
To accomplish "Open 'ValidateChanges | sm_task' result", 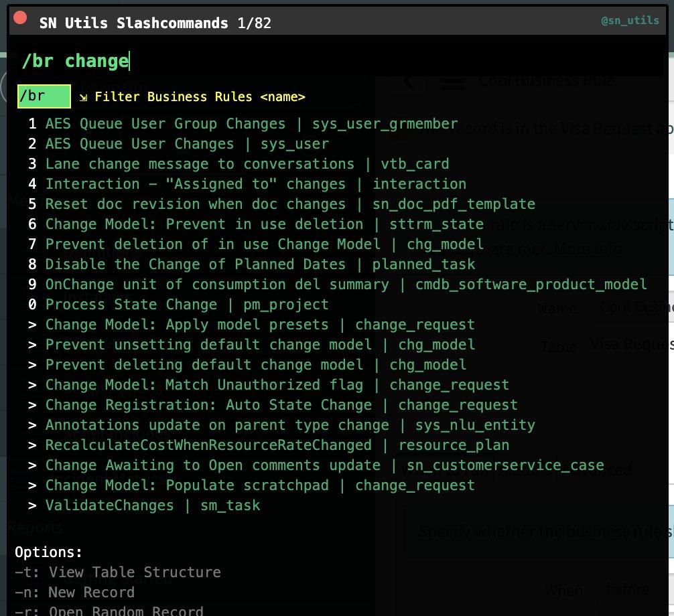I will [x=153, y=505].
